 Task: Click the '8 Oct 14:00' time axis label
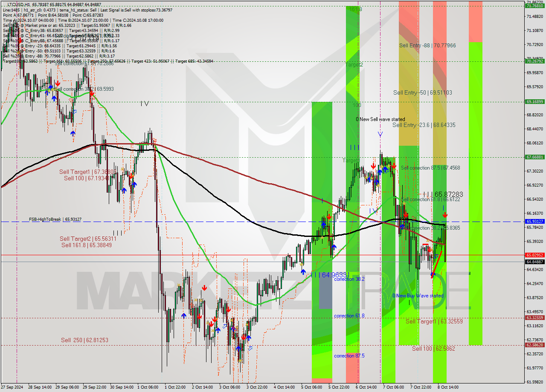click(x=448, y=387)
